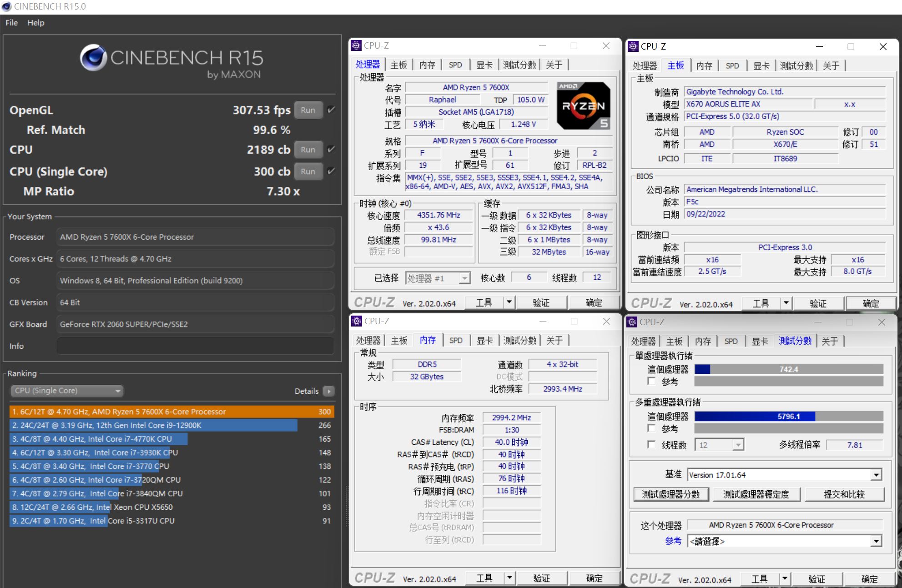Click the Cinebench R15 sphere logo
This screenshot has width=902, height=588.
pyautogui.click(x=93, y=58)
